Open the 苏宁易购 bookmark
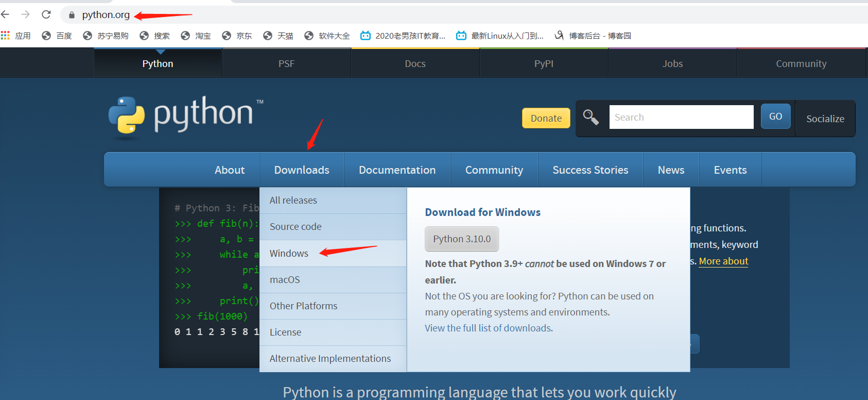This screenshot has width=868, height=400. pos(106,36)
